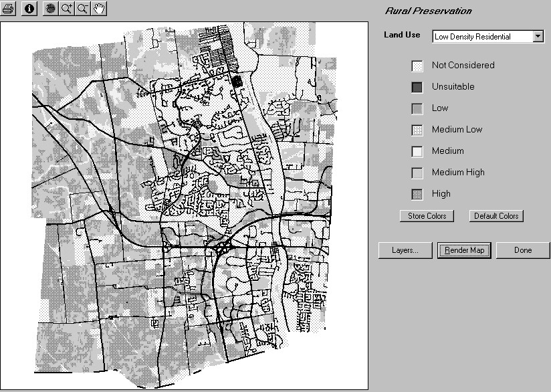This screenshot has width=551, height=392.
Task: Click the print icon in toolbar
Action: click(x=8, y=9)
